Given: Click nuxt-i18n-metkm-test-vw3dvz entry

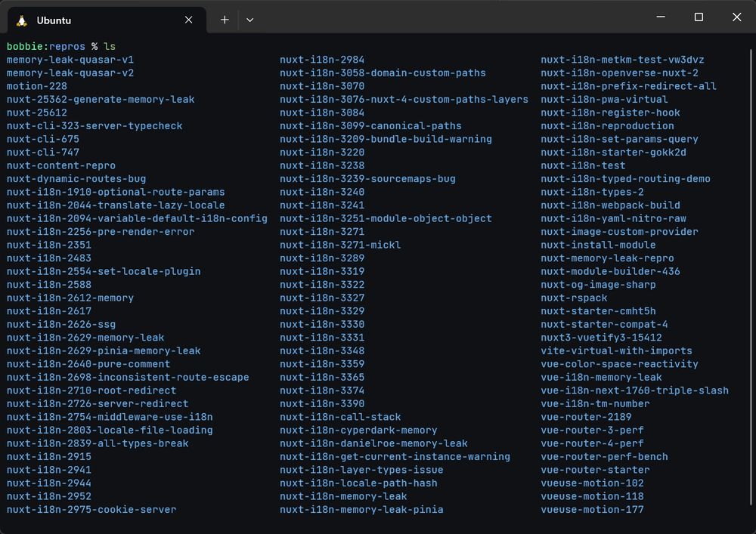Looking at the screenshot, I should pos(622,60).
